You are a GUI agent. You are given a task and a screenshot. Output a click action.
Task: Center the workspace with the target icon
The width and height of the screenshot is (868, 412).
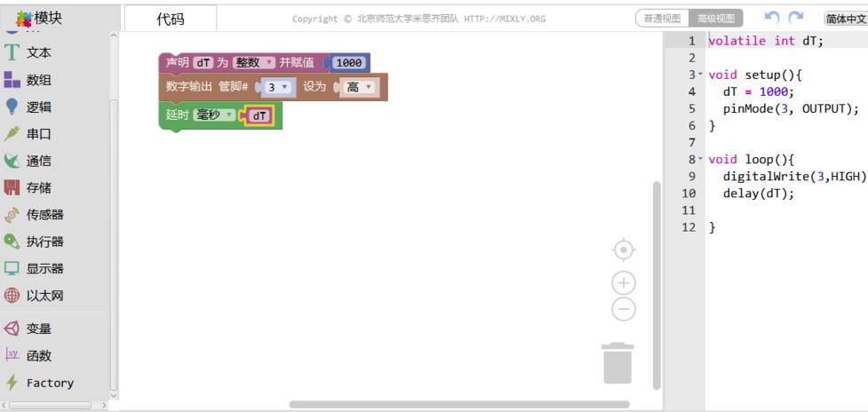(x=624, y=250)
